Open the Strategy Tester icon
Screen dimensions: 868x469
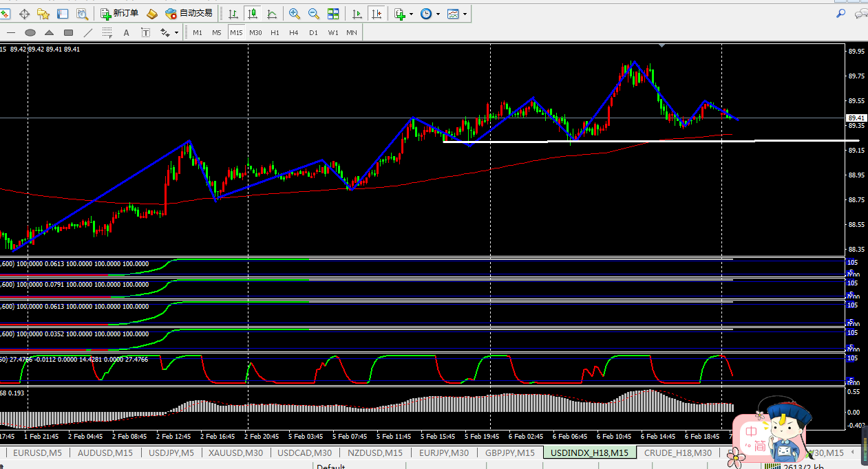[x=82, y=14]
